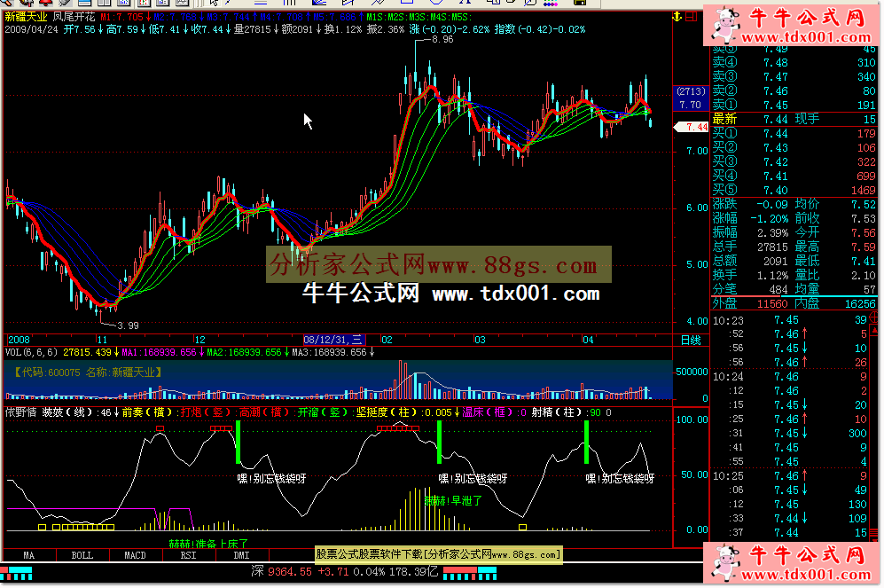
Task: Select the 卖③ ask row at 7.47
Action: (x=794, y=76)
